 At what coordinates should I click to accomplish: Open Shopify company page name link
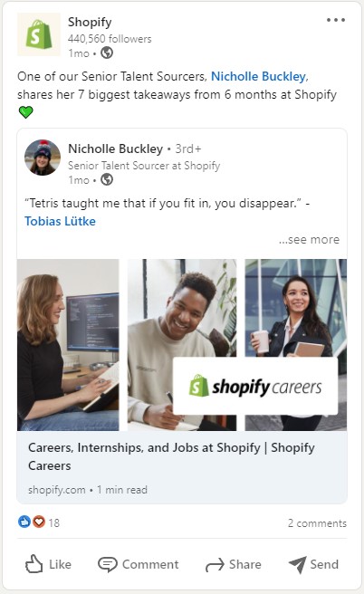90,22
